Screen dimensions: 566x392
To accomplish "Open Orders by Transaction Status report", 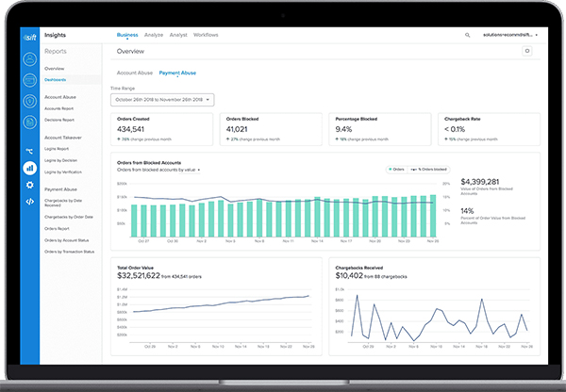I will tap(69, 252).
